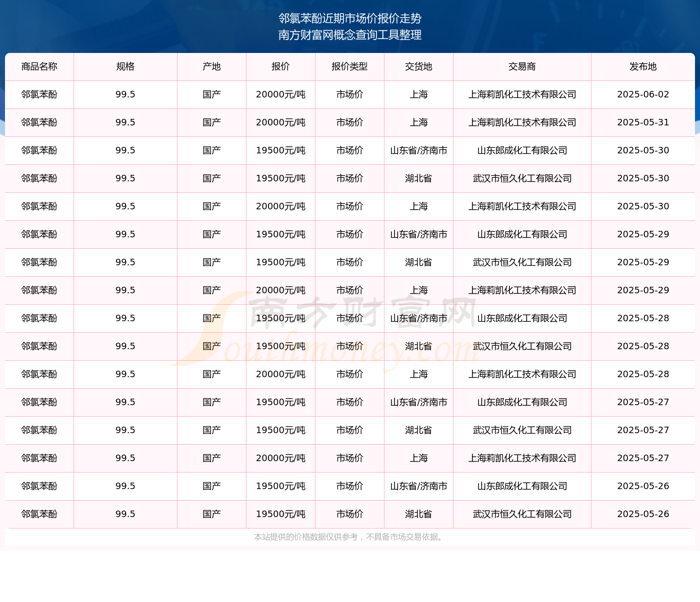Viewport: 700px width, 602px height.
Task: Click 上海莉凯化工技术有限公司 in the 2025-05-28 row
Action: click(522, 374)
